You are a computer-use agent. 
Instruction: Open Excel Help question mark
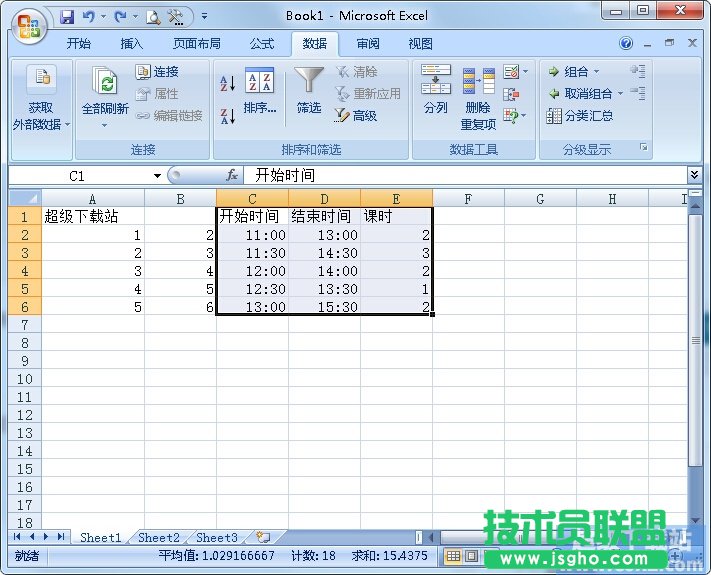pos(626,44)
